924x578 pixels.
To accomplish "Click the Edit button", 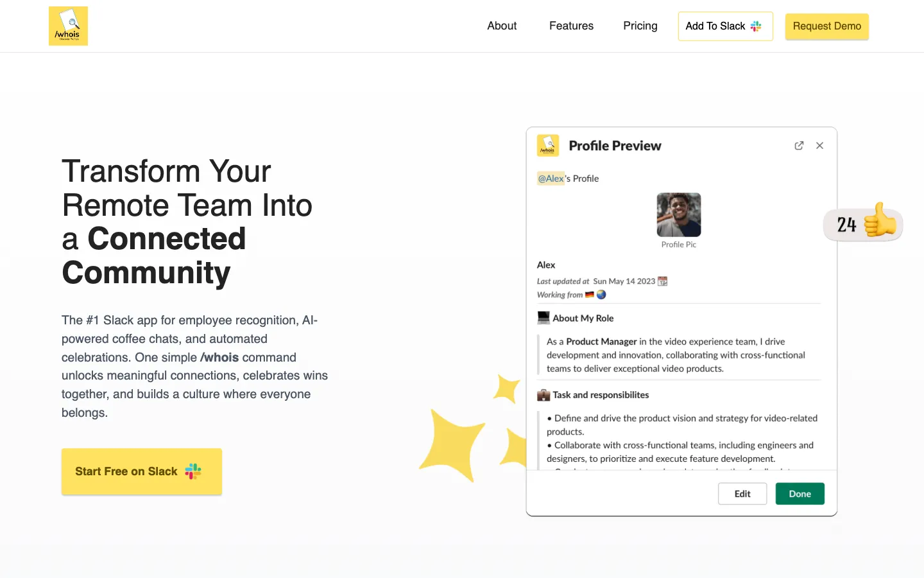I will (742, 494).
